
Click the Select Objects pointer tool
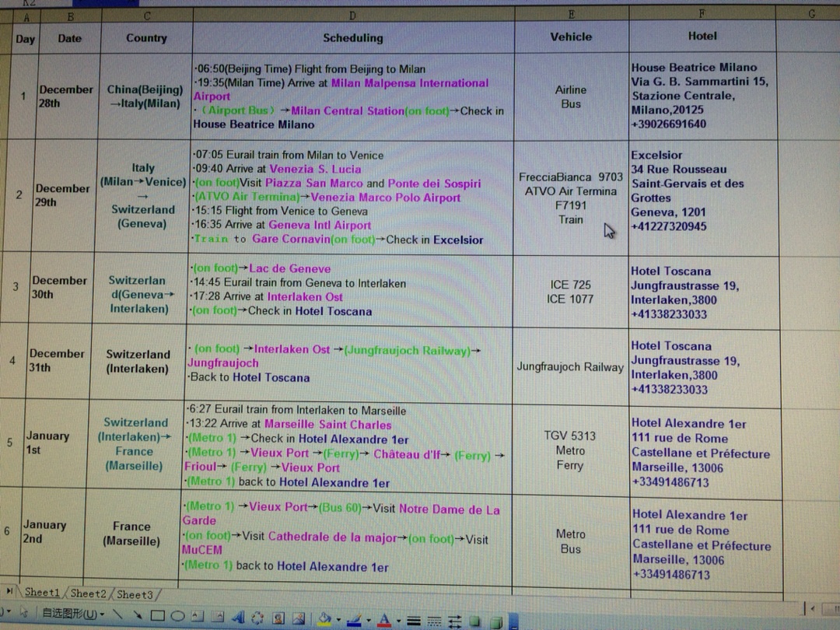[23, 613]
